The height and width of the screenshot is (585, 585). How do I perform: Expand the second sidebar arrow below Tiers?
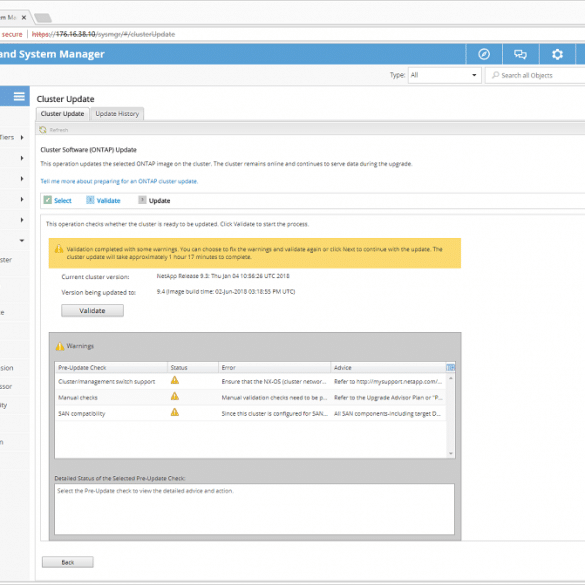[22, 158]
